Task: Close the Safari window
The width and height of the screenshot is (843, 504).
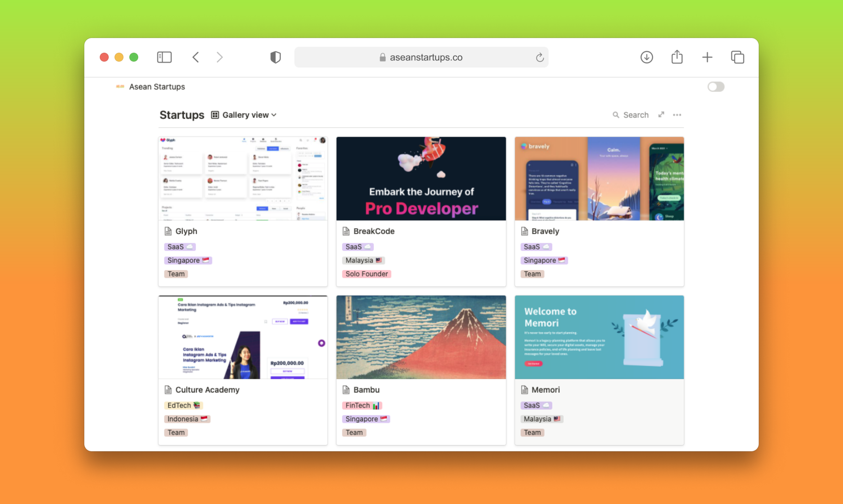Action: [104, 57]
